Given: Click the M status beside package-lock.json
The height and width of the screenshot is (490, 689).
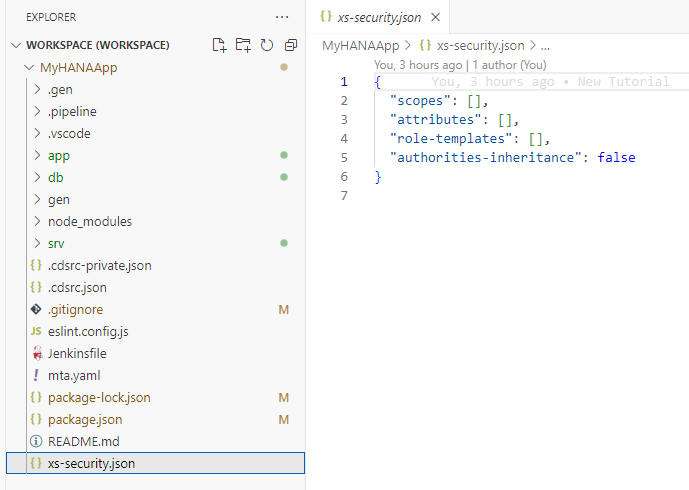Looking at the screenshot, I should click(284, 398).
